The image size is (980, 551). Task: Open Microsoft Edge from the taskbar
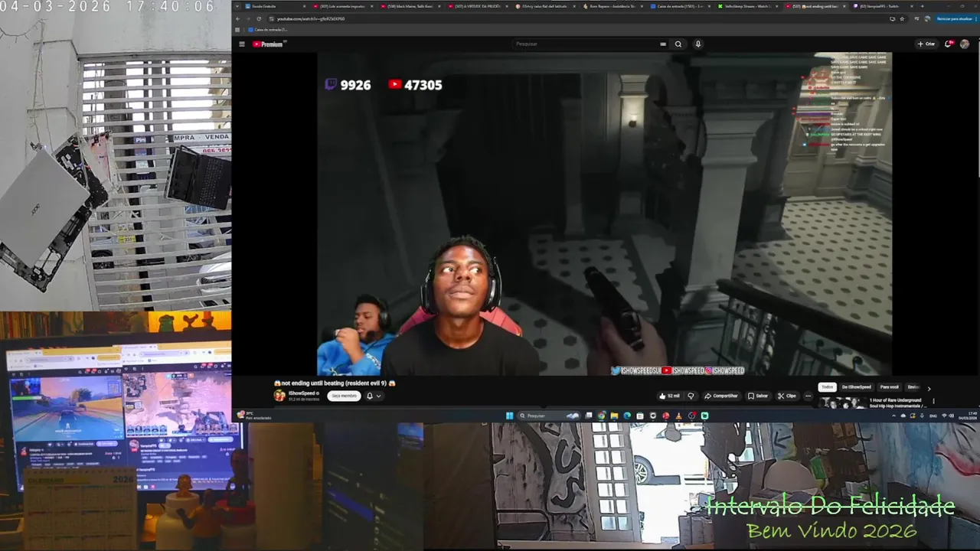(x=627, y=416)
